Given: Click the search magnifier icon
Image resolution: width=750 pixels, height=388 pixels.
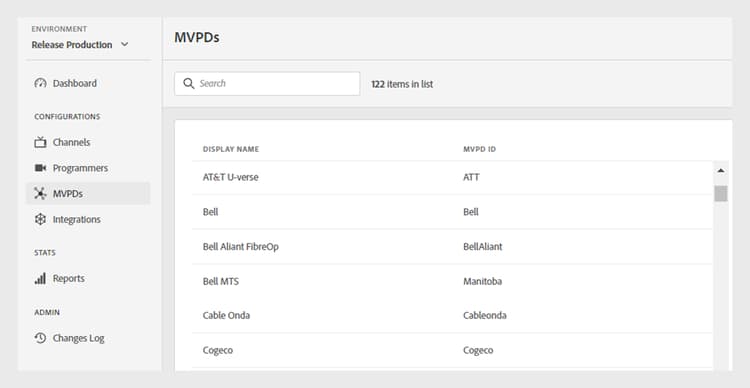Looking at the screenshot, I should pos(188,84).
